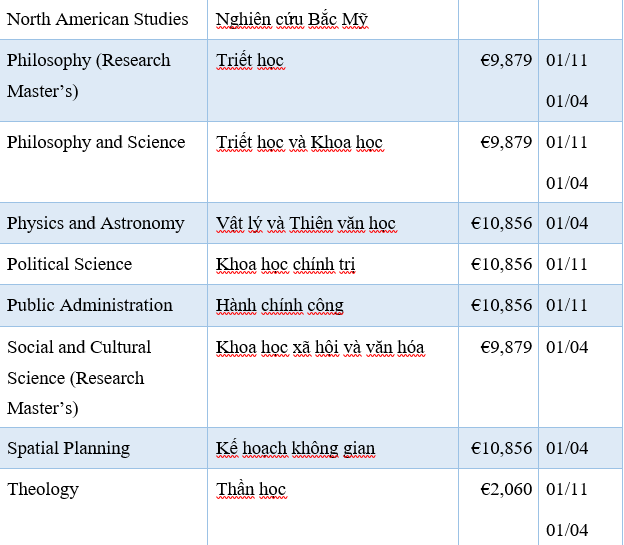
Task: Click "Philosophy (Research Master's)" program cell
Action: pos(89,75)
